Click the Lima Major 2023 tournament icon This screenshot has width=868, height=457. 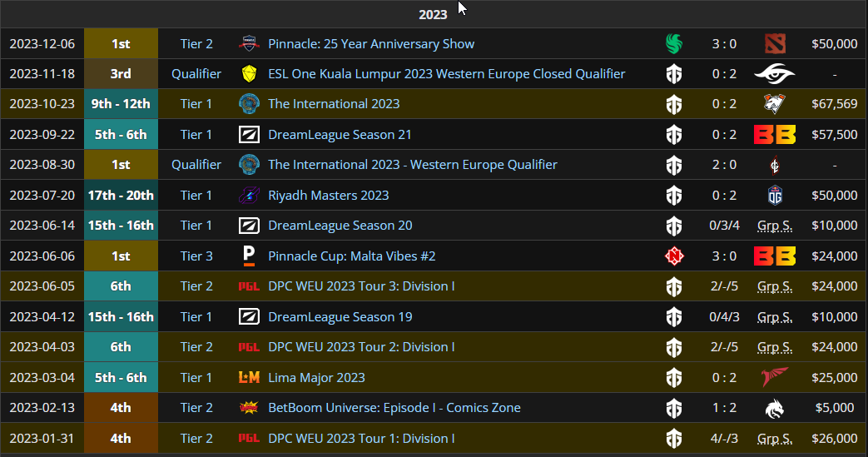pyautogui.click(x=249, y=378)
